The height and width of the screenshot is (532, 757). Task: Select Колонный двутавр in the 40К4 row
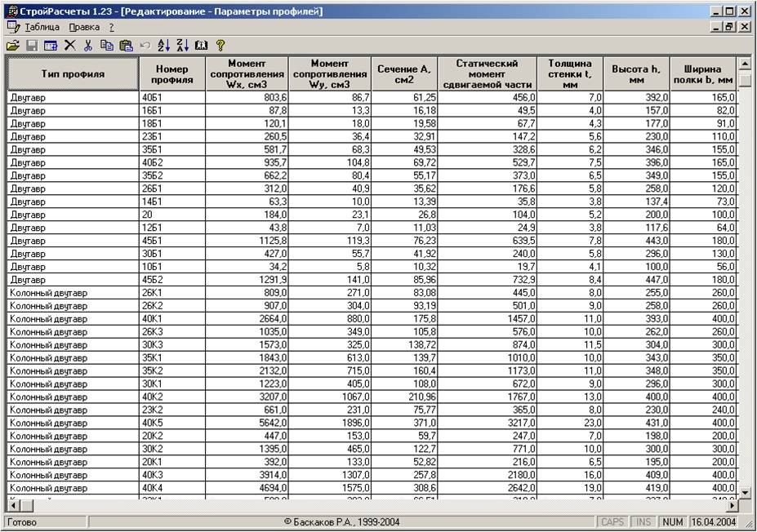73,488
